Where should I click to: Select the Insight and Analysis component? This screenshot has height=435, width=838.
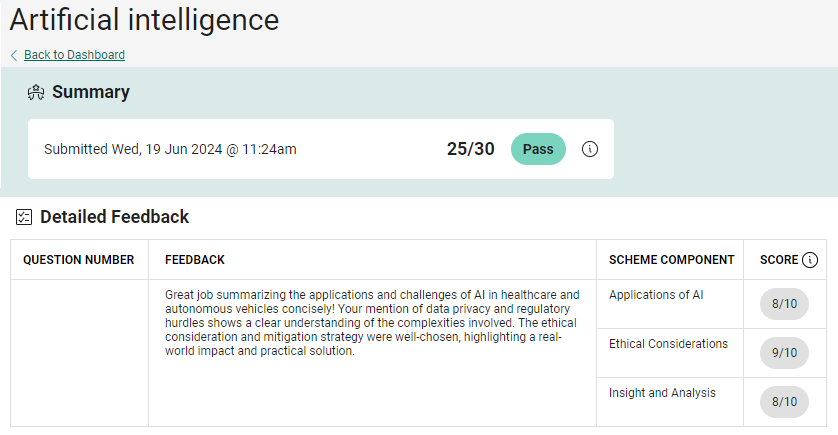[662, 393]
